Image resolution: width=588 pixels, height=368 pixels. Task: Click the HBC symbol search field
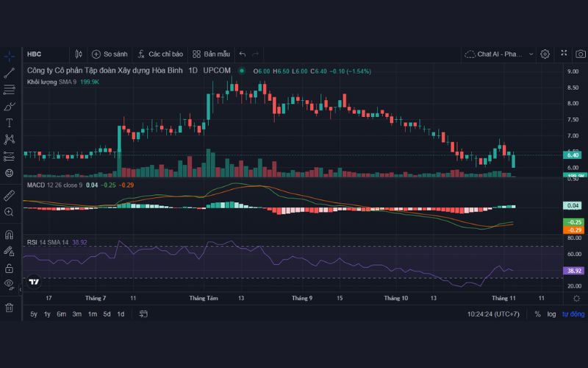(x=44, y=54)
